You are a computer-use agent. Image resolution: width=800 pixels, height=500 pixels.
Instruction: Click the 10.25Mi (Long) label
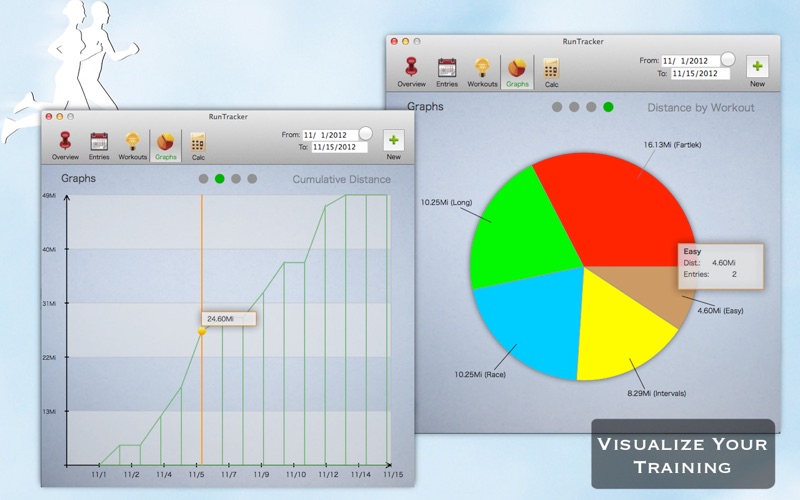(x=446, y=203)
